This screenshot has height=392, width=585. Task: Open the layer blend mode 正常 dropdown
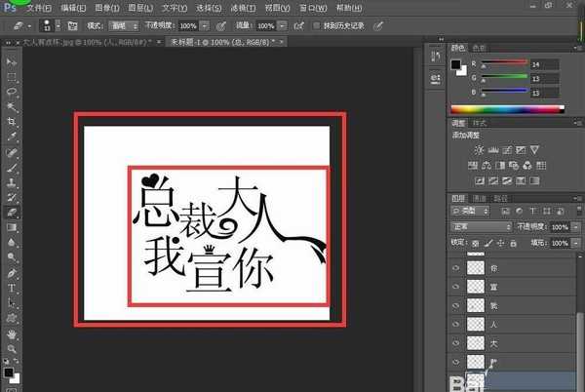point(482,226)
